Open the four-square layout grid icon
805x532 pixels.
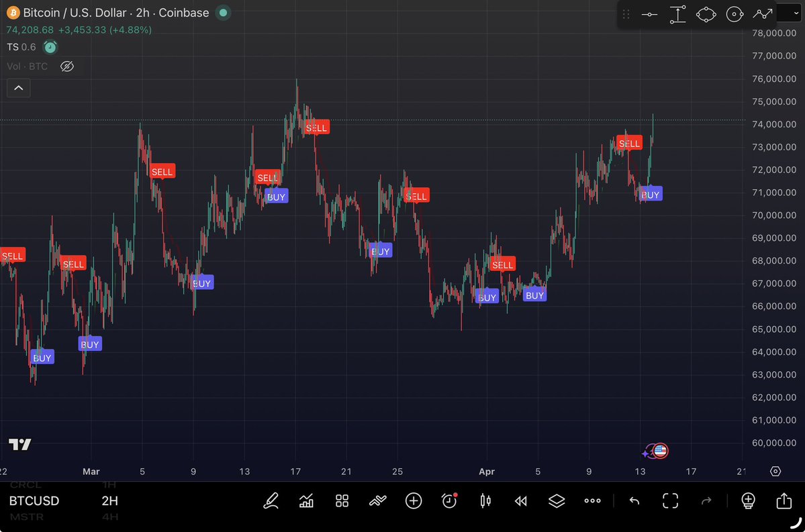point(342,500)
